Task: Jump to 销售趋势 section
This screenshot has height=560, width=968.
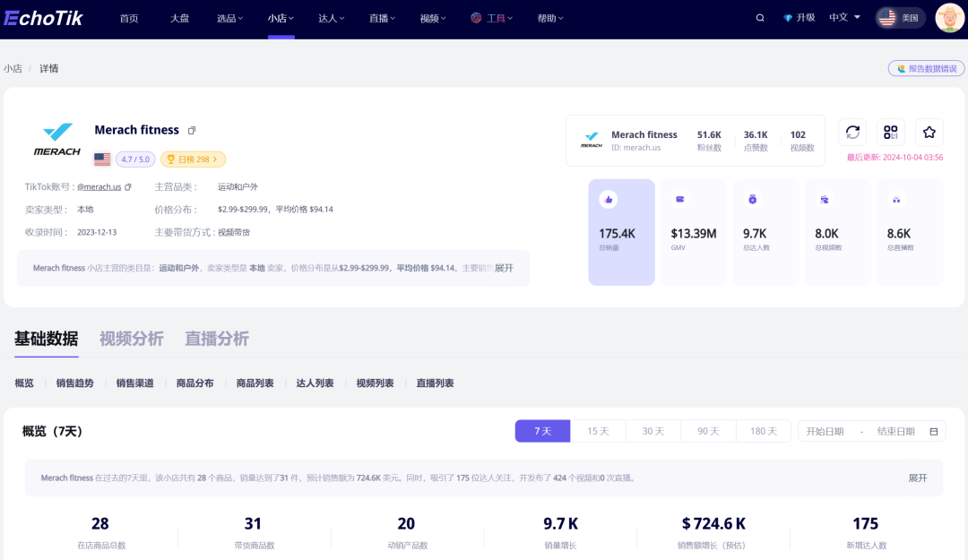Action: tap(74, 383)
